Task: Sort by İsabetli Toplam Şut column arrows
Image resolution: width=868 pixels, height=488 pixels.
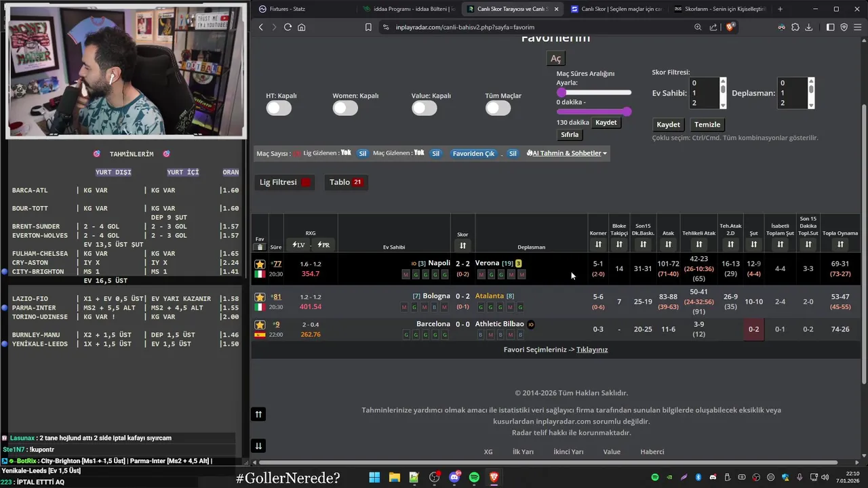Action: click(x=781, y=244)
